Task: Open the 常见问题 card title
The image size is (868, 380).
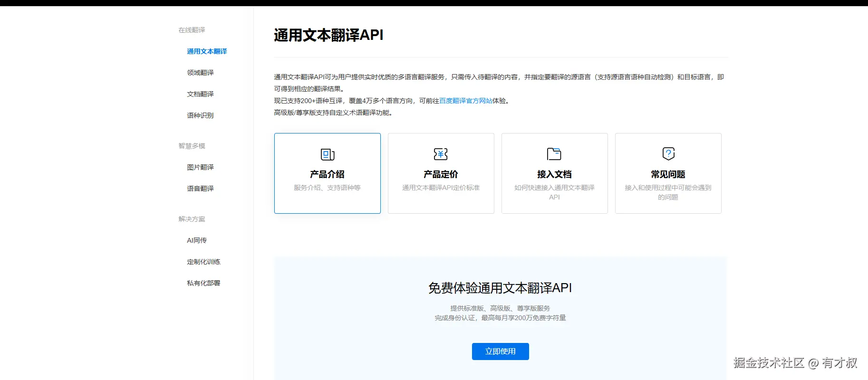Action: coord(668,174)
